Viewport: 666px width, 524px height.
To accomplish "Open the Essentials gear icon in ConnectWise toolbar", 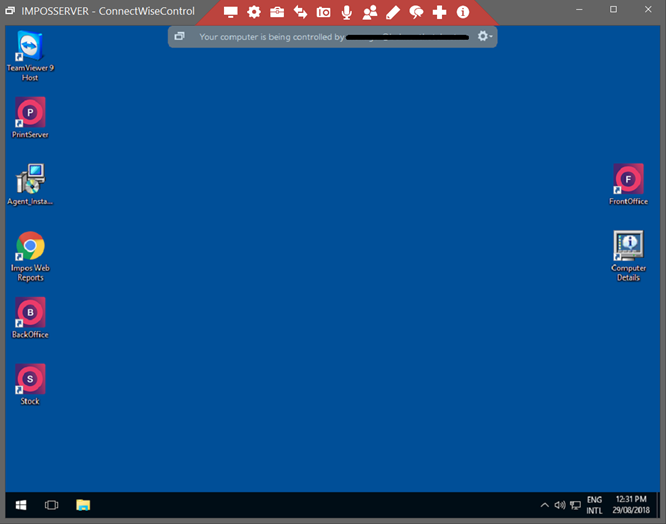I will coord(254,12).
